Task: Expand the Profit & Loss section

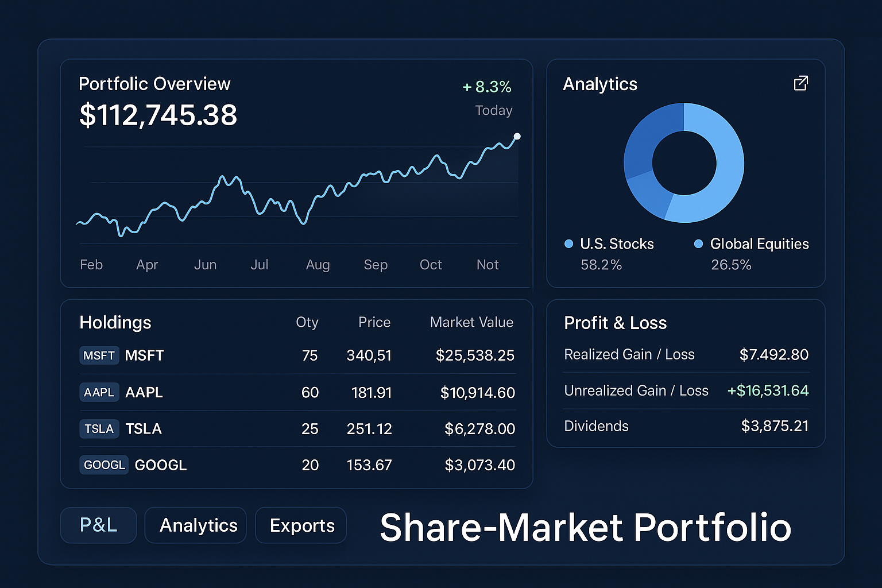Action: coord(615,323)
